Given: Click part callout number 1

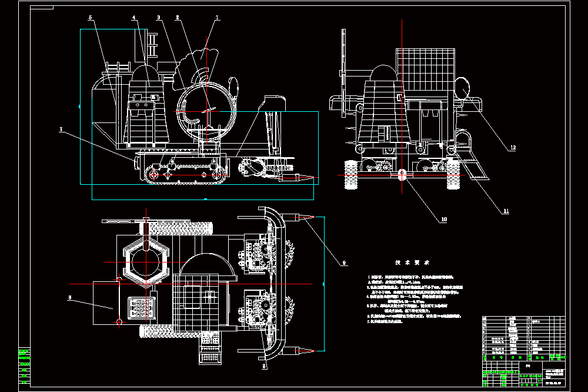Looking at the screenshot, I should [x=217, y=17].
